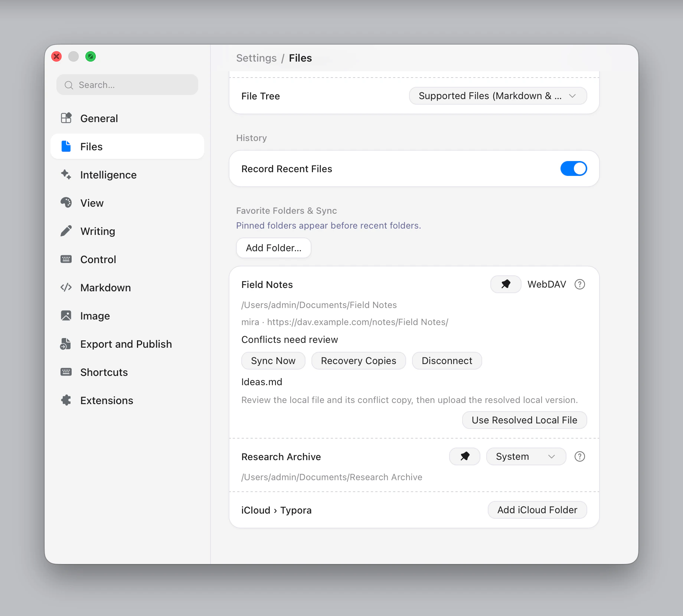683x616 pixels.
Task: Click Use Resolved Local File
Action: click(x=524, y=420)
